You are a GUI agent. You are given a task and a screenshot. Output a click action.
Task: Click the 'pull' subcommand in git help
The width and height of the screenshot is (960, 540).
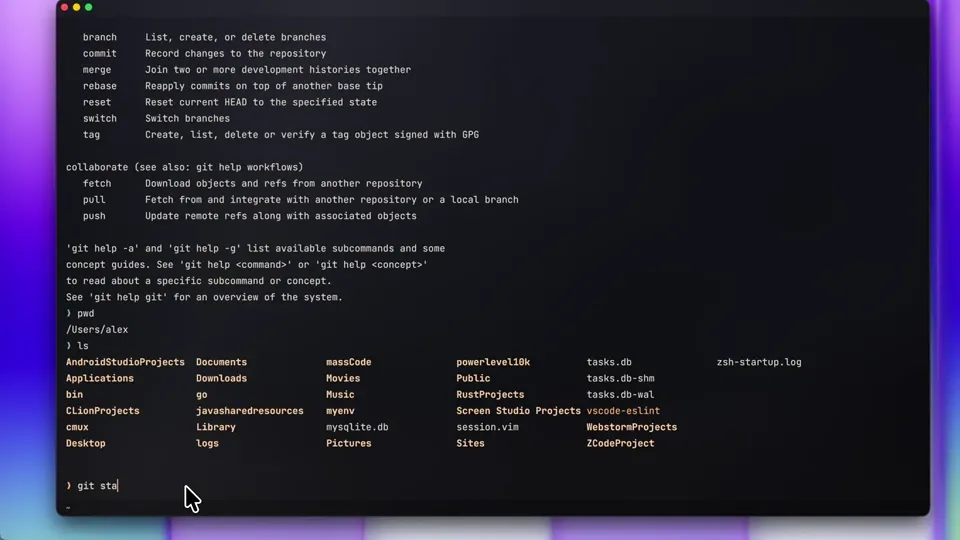(x=94, y=200)
